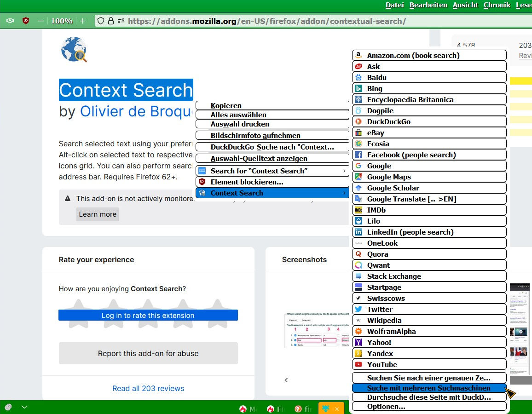The image size is (532, 414).
Task: Select Suche mit mehreren Suchmaschinen
Action: coord(429,388)
